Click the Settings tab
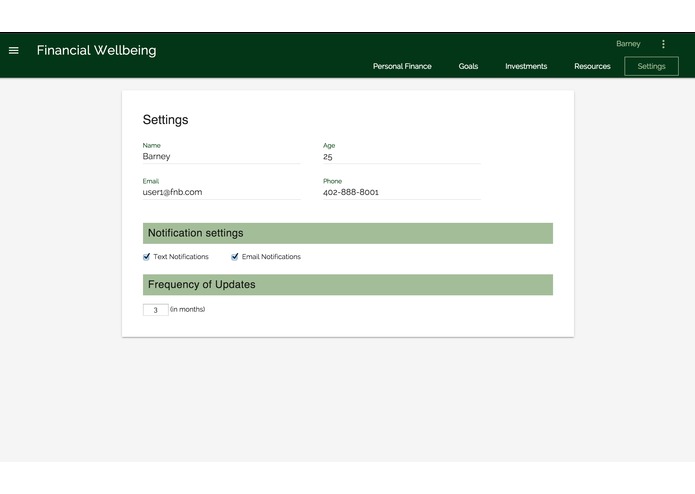Viewport: 695px width, 494px height. click(651, 66)
